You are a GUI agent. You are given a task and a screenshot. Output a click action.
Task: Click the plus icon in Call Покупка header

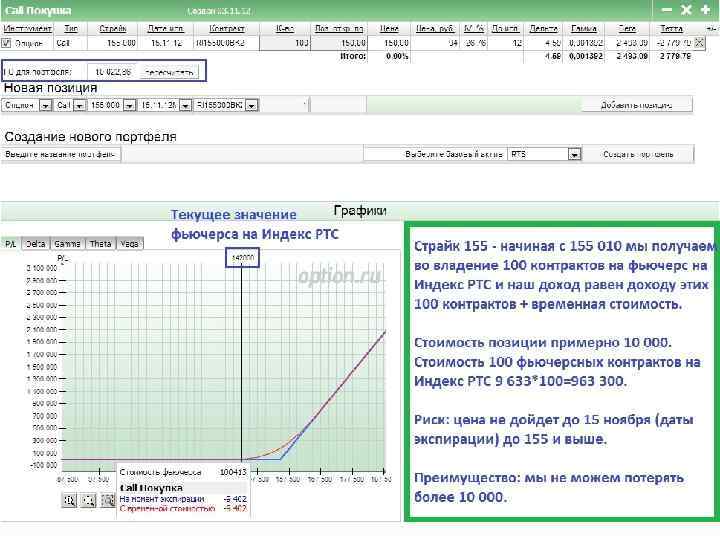706,10
